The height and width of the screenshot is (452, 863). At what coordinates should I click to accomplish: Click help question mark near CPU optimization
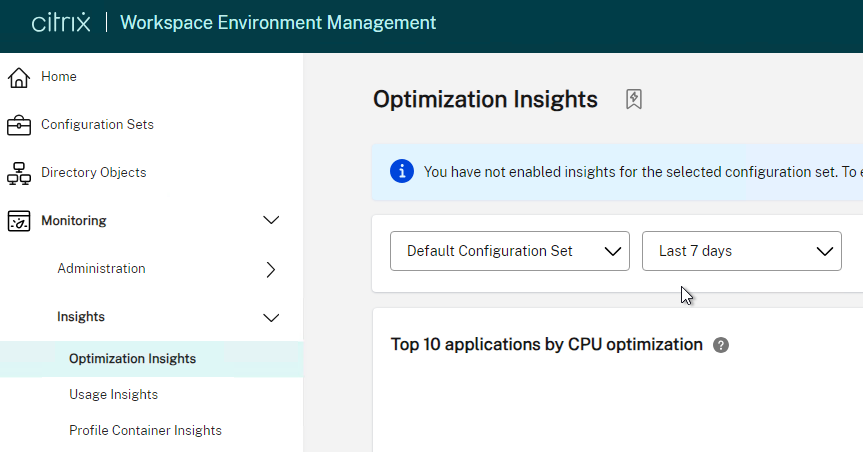[720, 345]
